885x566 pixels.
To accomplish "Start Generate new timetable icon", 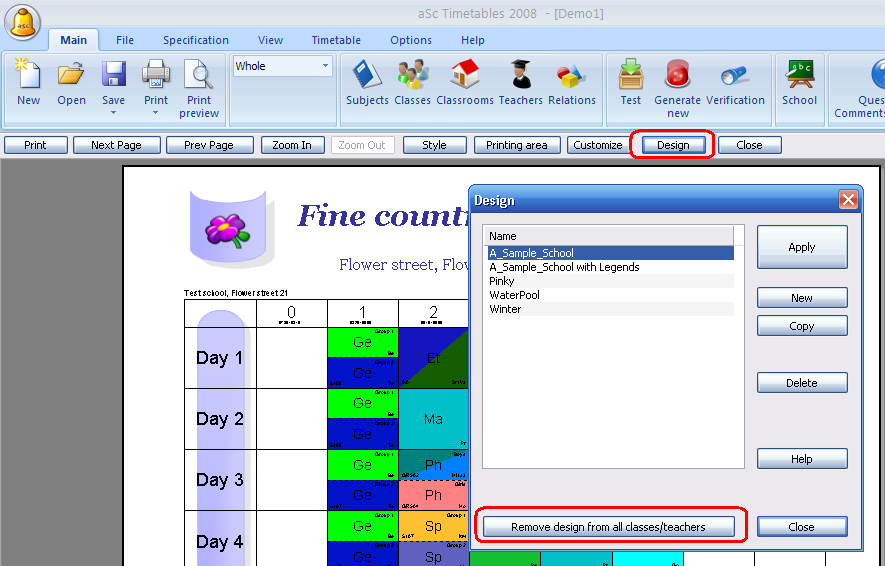I will [x=678, y=76].
